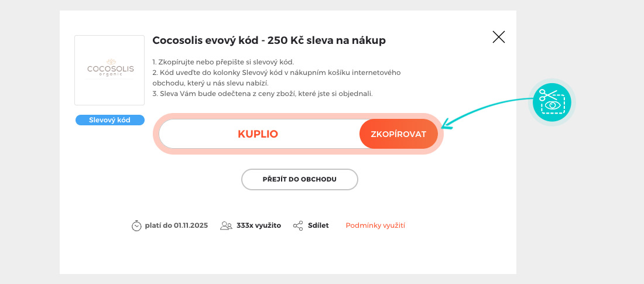Image resolution: width=644 pixels, height=284 pixels.
Task: Select the KUPLIO discount code text
Action: point(258,134)
